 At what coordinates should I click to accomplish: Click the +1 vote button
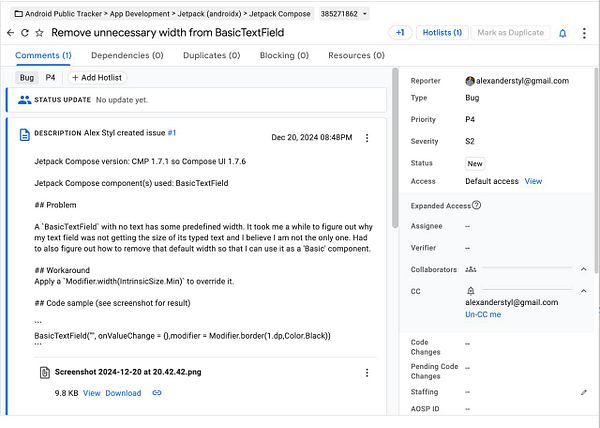[400, 33]
